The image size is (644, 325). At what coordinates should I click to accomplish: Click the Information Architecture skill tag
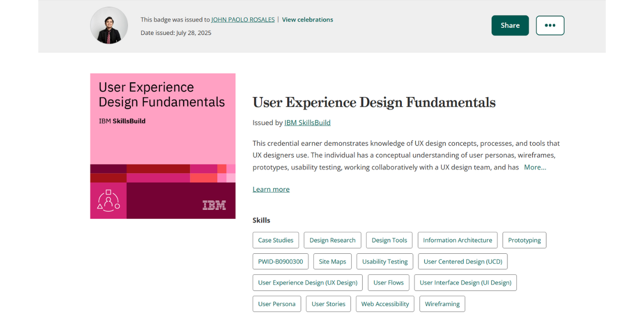(x=457, y=240)
